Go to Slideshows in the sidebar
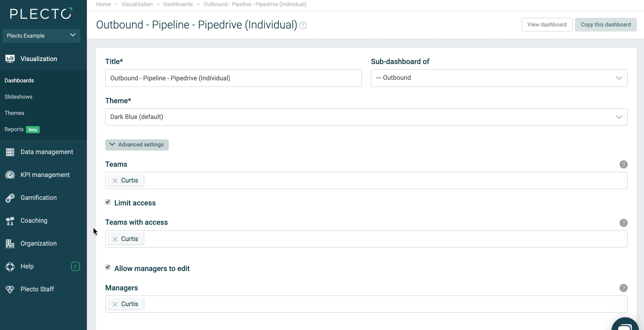 (18, 97)
